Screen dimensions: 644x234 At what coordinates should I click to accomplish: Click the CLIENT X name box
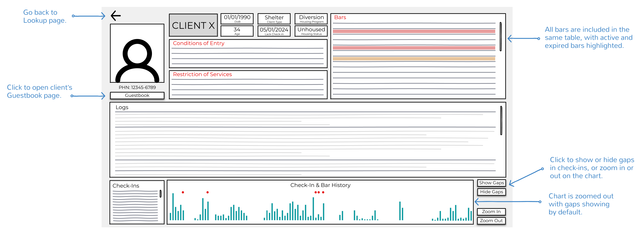193,25
